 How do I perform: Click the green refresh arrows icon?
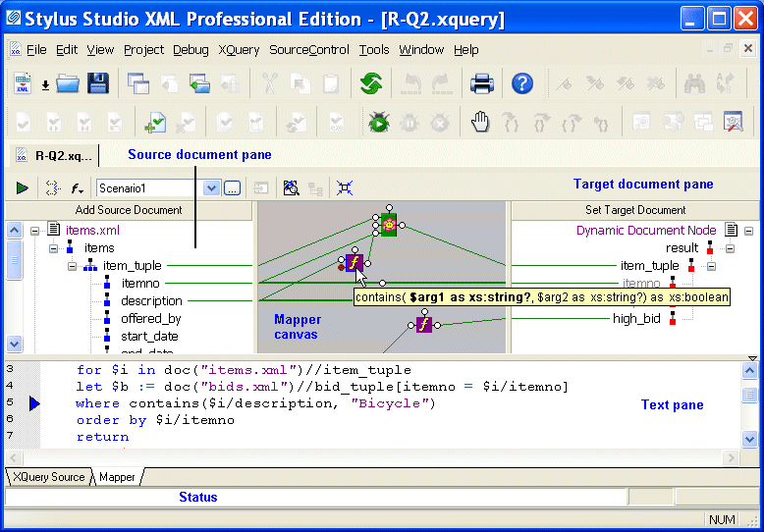(x=370, y=84)
